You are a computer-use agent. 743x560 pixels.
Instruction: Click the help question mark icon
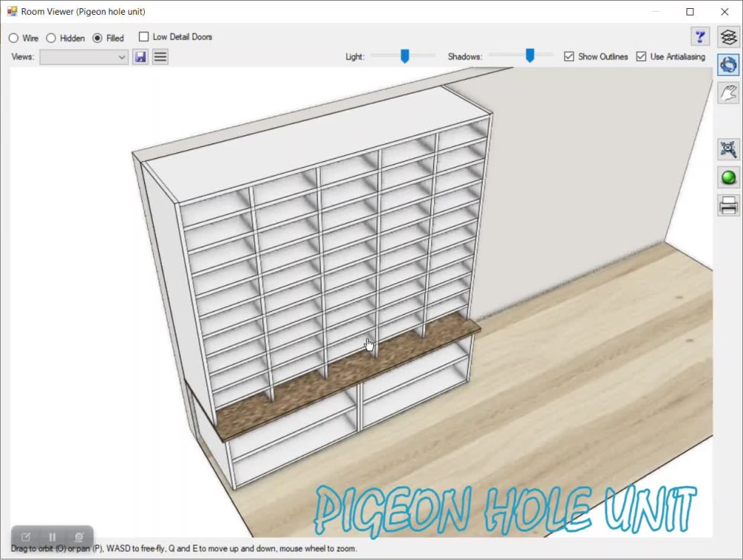tap(700, 36)
